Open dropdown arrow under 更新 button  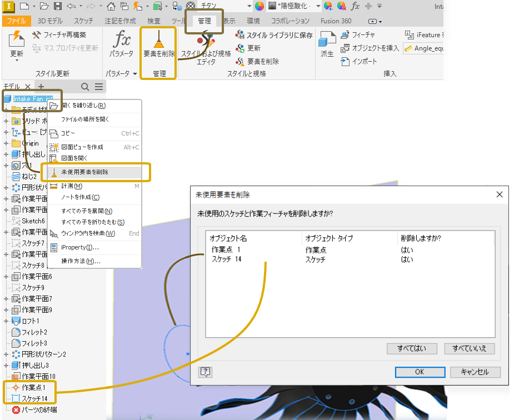(17, 60)
